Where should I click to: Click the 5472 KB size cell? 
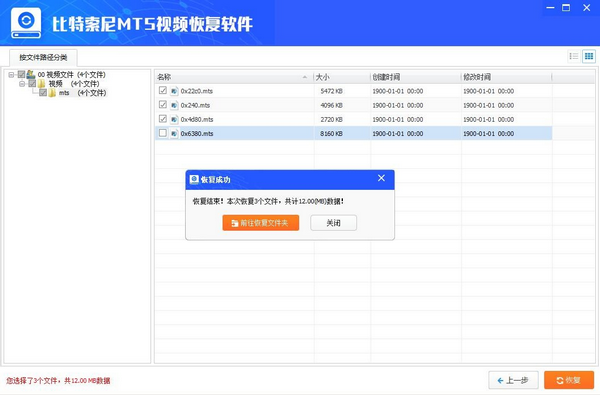[331, 91]
